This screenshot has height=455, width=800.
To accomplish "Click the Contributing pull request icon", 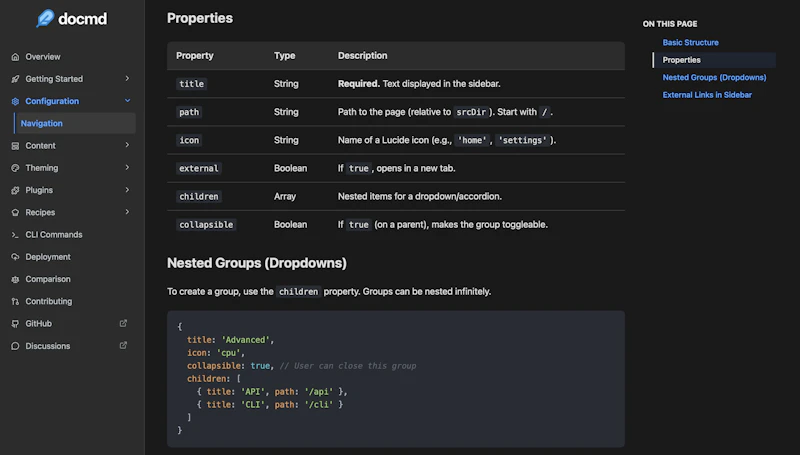I will [x=15, y=301].
